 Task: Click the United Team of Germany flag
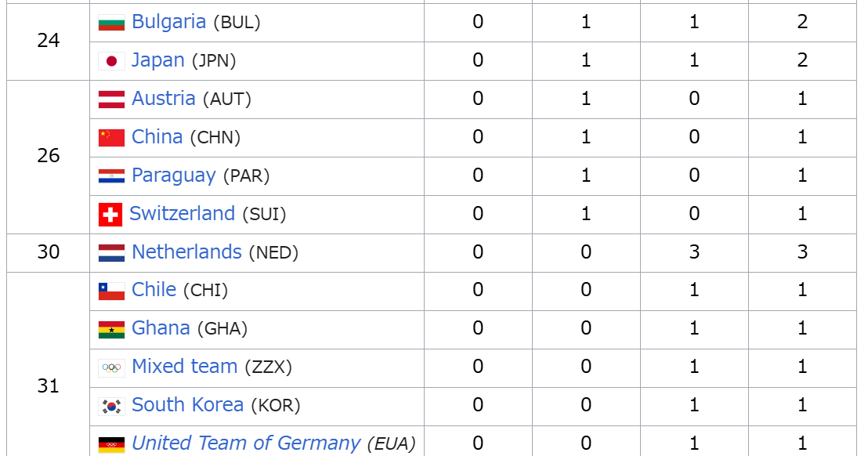coord(111,444)
